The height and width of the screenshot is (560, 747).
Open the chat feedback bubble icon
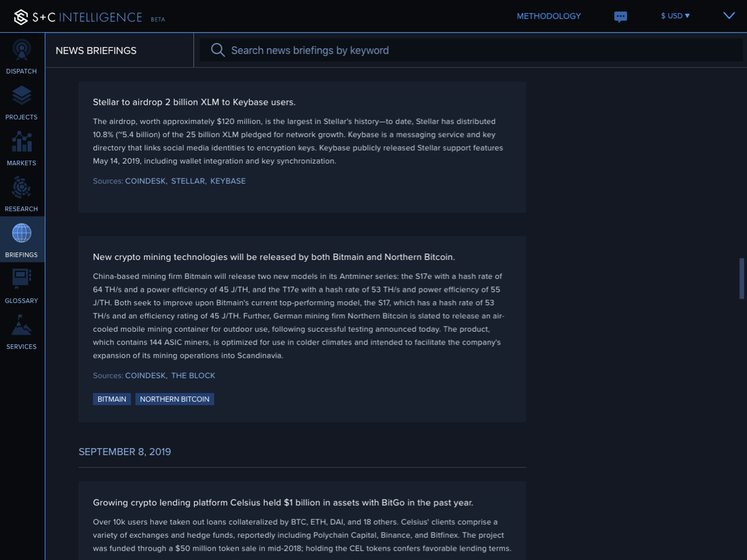coord(621,16)
